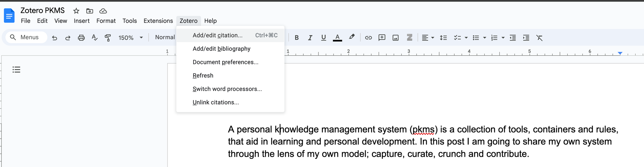Choose Switch word processors... entry
The height and width of the screenshot is (167, 644).
coord(230,89)
